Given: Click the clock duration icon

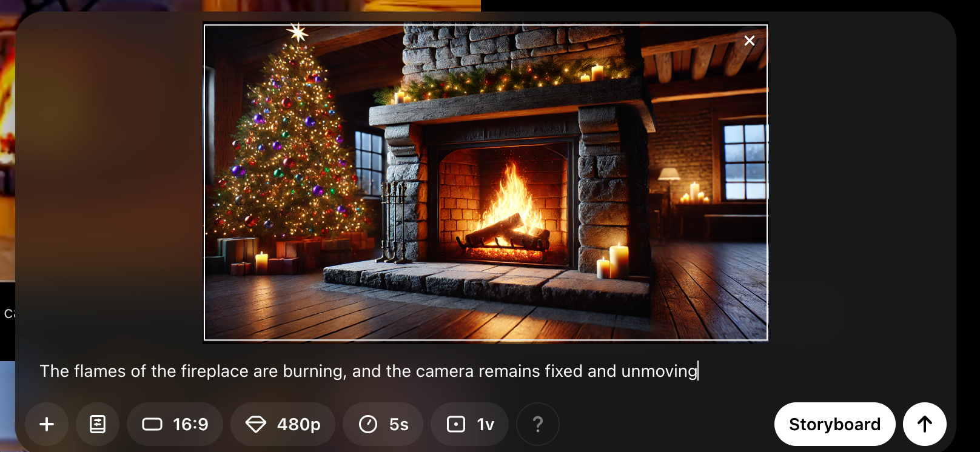Looking at the screenshot, I should point(368,424).
